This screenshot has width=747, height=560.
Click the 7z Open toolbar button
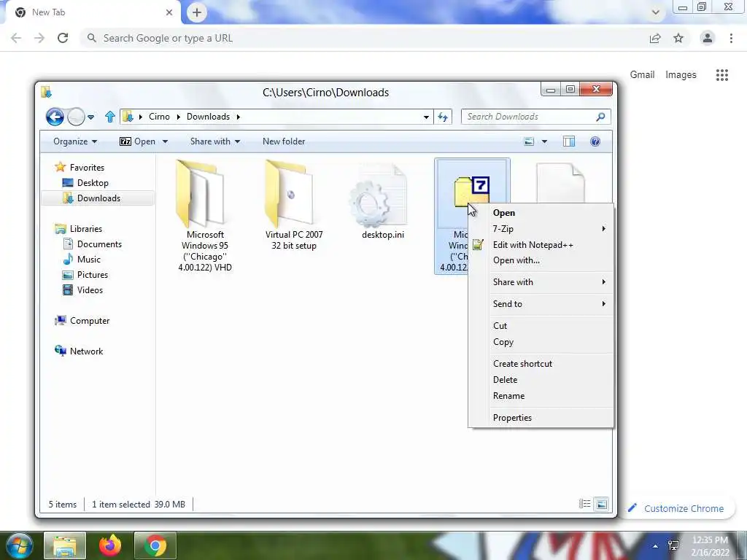click(138, 141)
